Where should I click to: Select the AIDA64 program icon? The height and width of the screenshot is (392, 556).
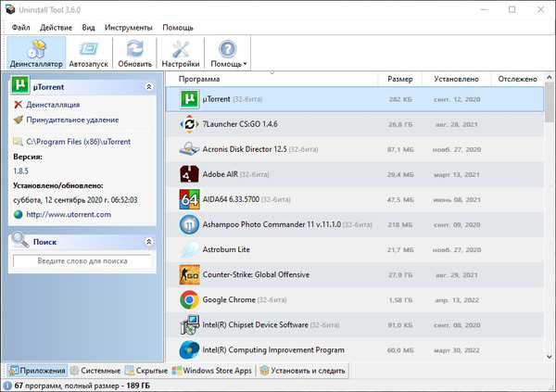188,199
